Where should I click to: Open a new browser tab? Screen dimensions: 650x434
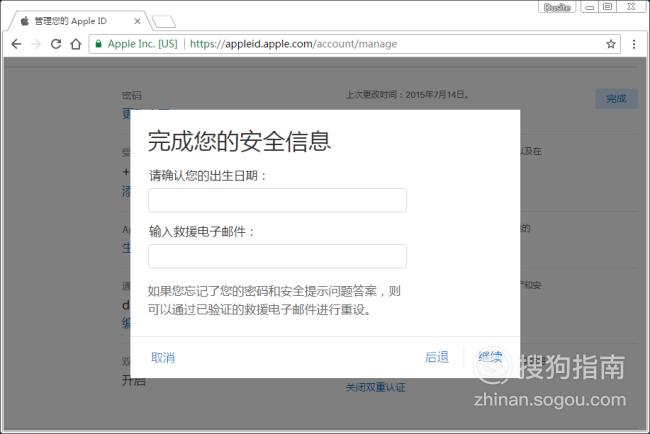point(164,22)
